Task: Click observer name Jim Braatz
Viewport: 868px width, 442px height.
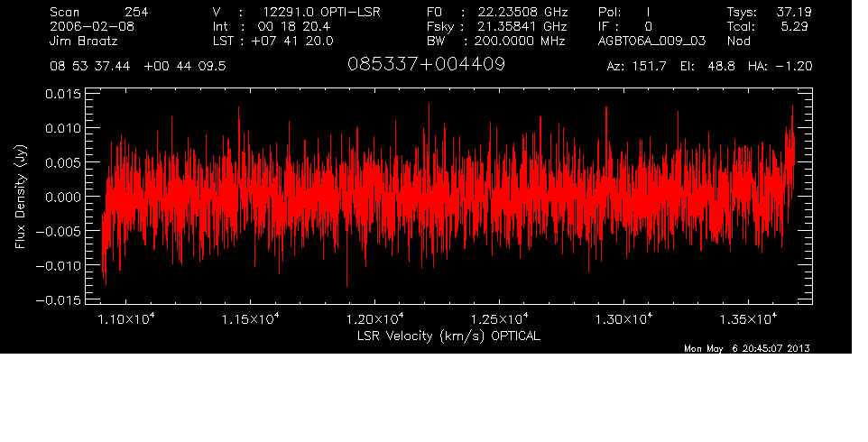Action: (84, 41)
